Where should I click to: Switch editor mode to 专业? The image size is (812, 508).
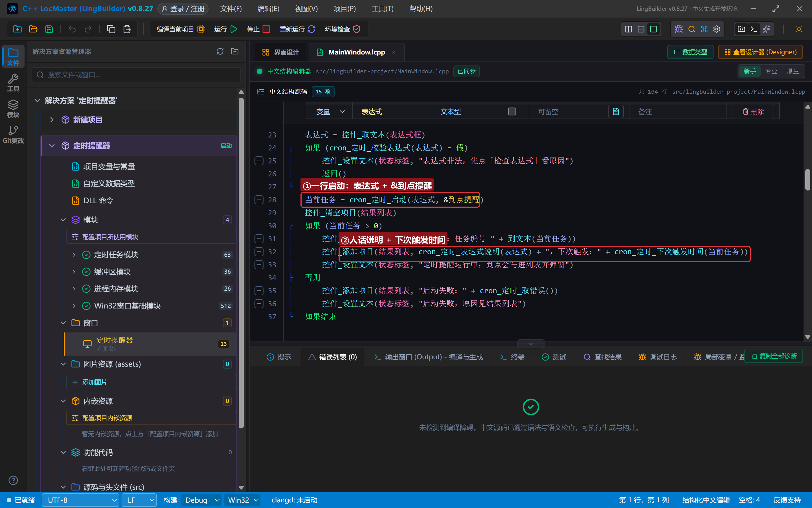(x=771, y=71)
